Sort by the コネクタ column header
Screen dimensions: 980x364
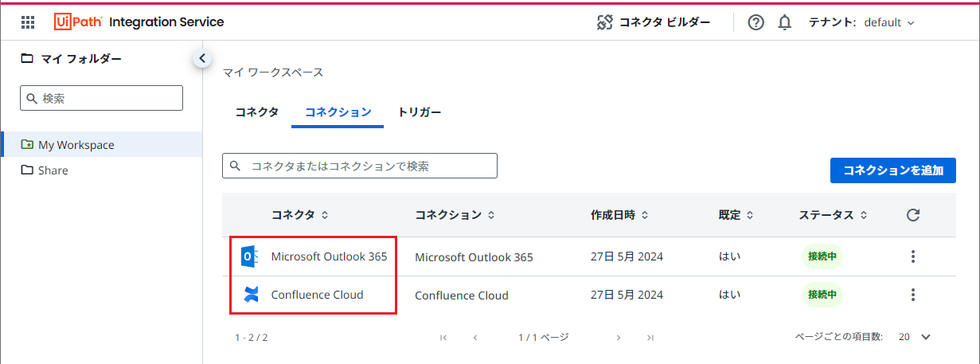tap(300, 215)
